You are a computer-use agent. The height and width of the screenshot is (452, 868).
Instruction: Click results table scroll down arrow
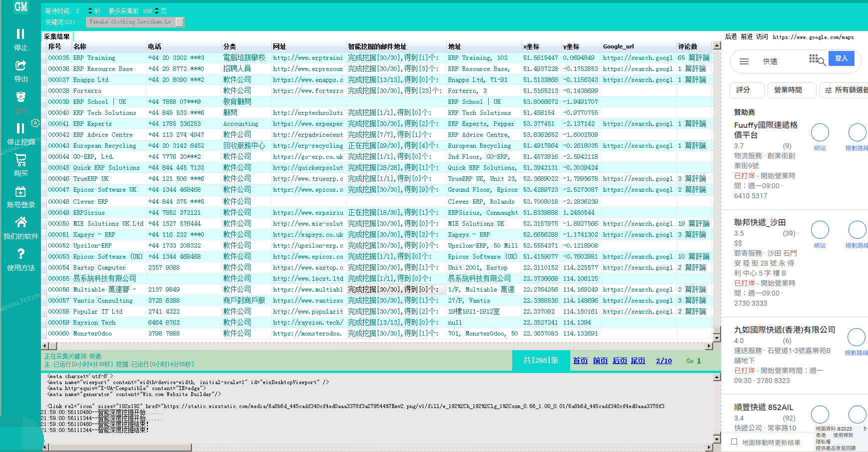717,338
